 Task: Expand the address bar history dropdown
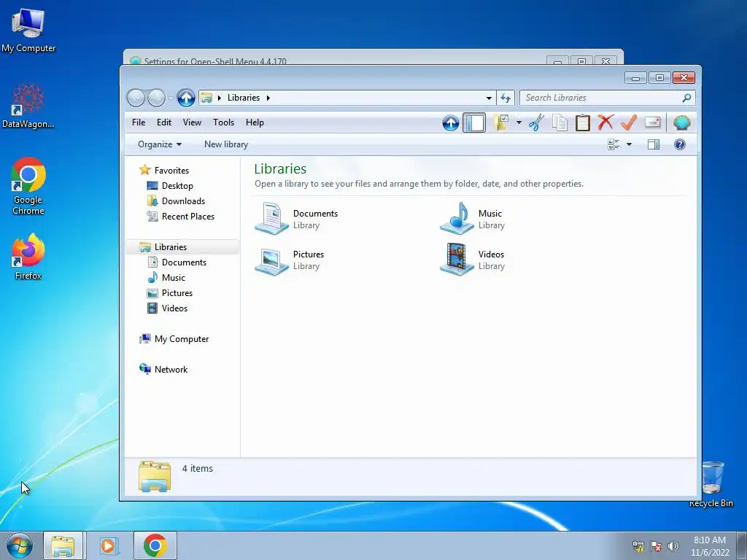pyautogui.click(x=489, y=98)
